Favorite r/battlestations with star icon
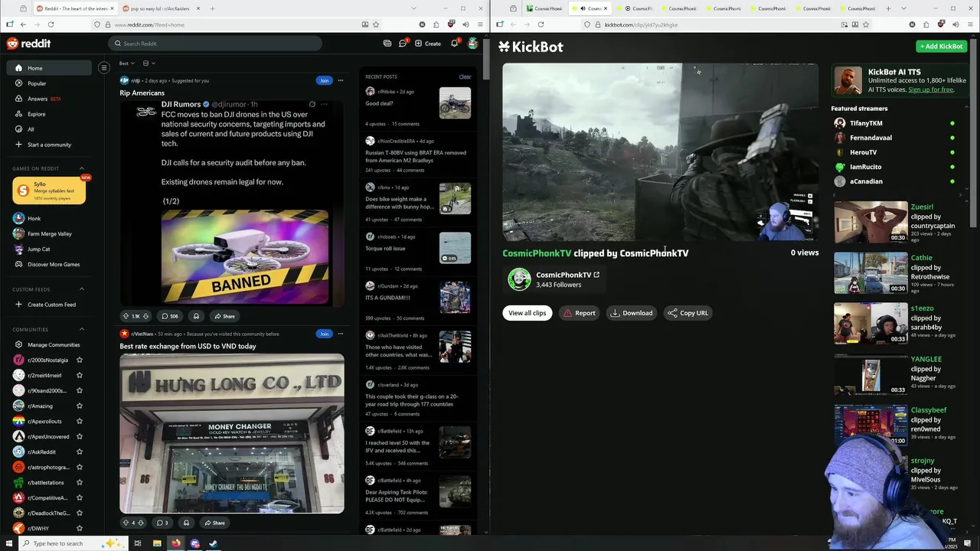 point(80,482)
